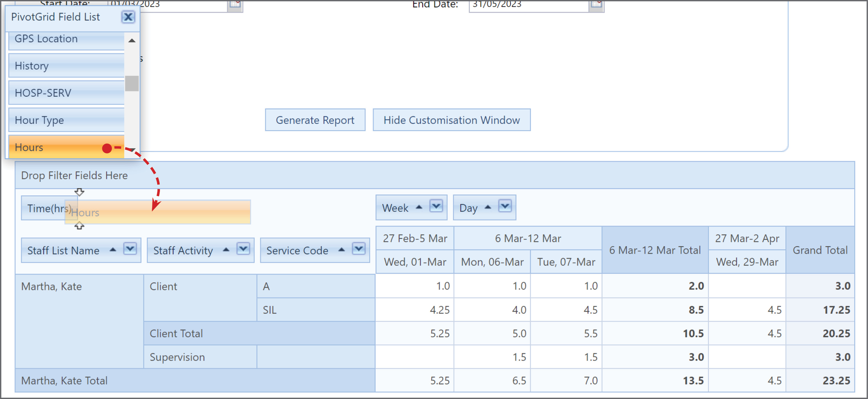
Task: Click the 6 Mar-12 Mar Total header
Action: click(x=655, y=250)
